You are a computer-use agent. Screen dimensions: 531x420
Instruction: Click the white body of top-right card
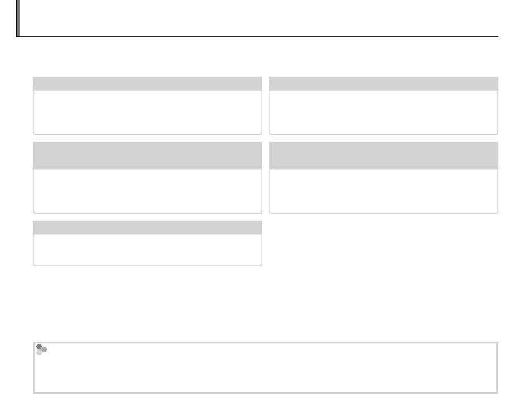pyautogui.click(x=383, y=112)
